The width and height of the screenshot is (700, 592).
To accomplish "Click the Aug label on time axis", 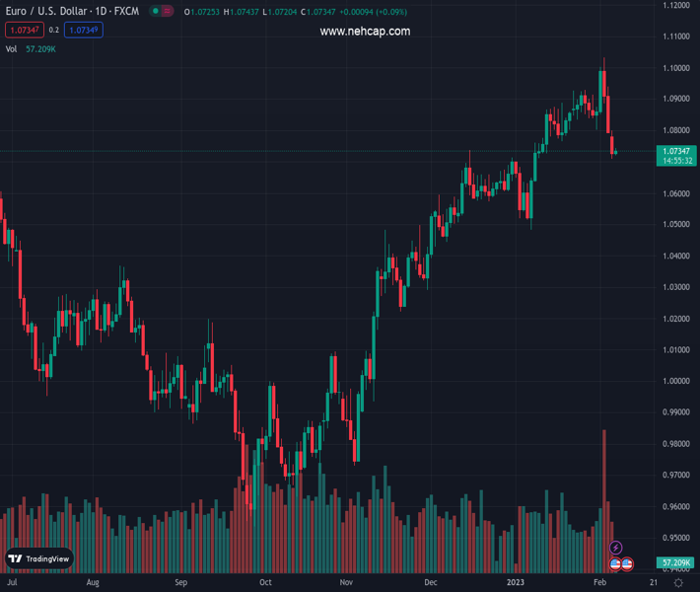I will tap(93, 583).
